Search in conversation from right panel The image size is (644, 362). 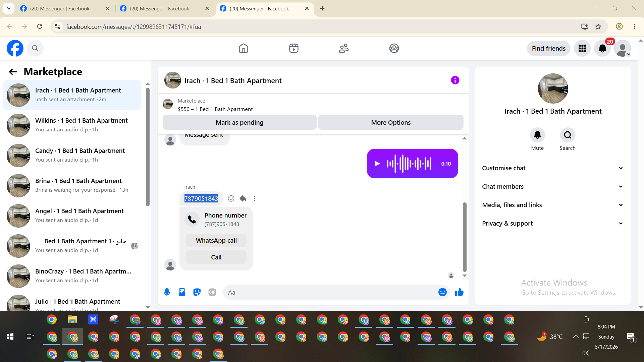pyautogui.click(x=568, y=135)
